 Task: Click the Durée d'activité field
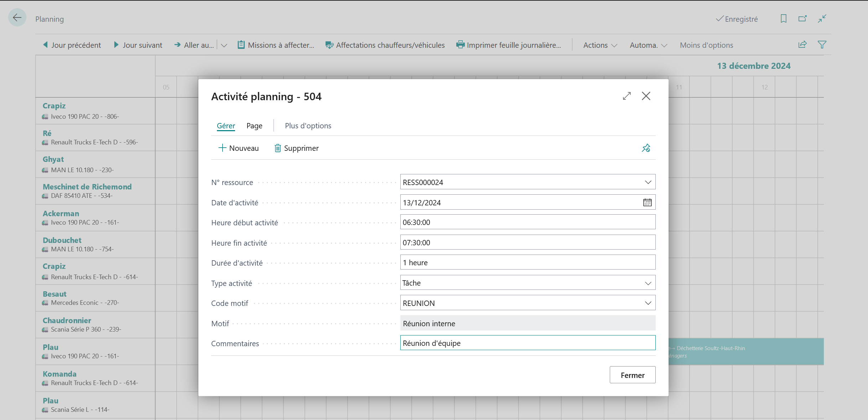[x=527, y=262]
